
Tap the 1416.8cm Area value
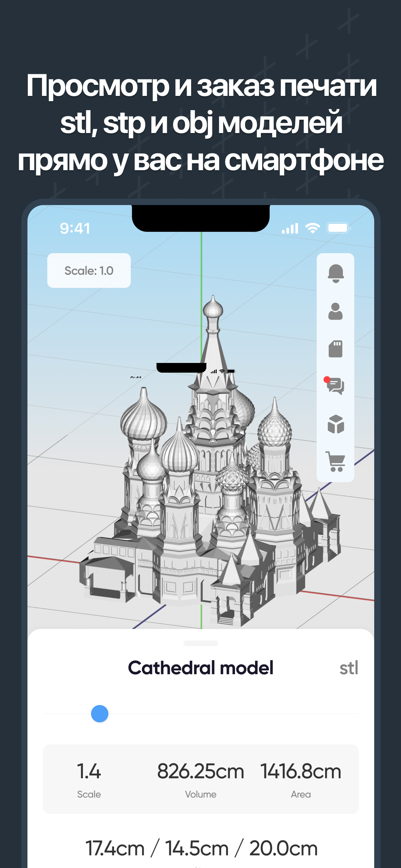[x=301, y=771]
